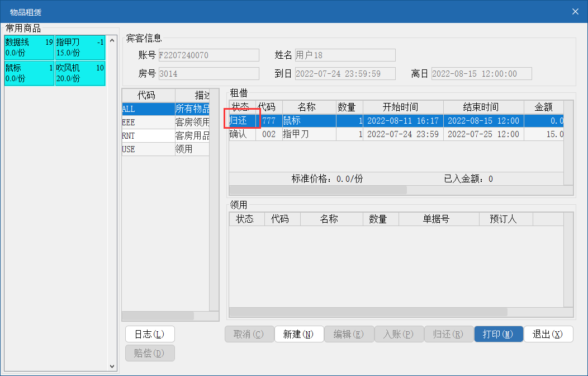
Task: Click the 单据号 column header in 领用 table
Action: [x=439, y=219]
